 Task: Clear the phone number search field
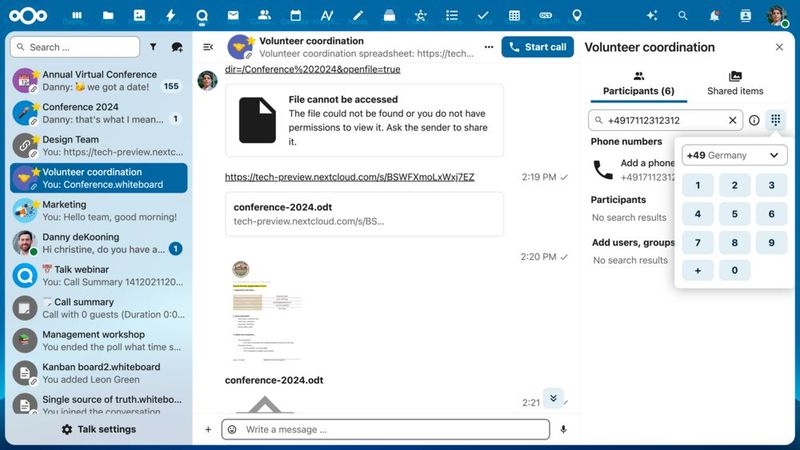pos(733,120)
